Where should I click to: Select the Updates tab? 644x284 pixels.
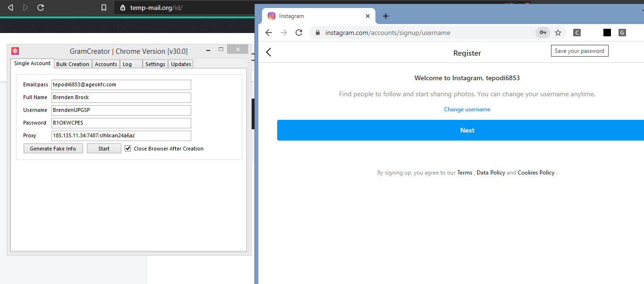point(181,64)
